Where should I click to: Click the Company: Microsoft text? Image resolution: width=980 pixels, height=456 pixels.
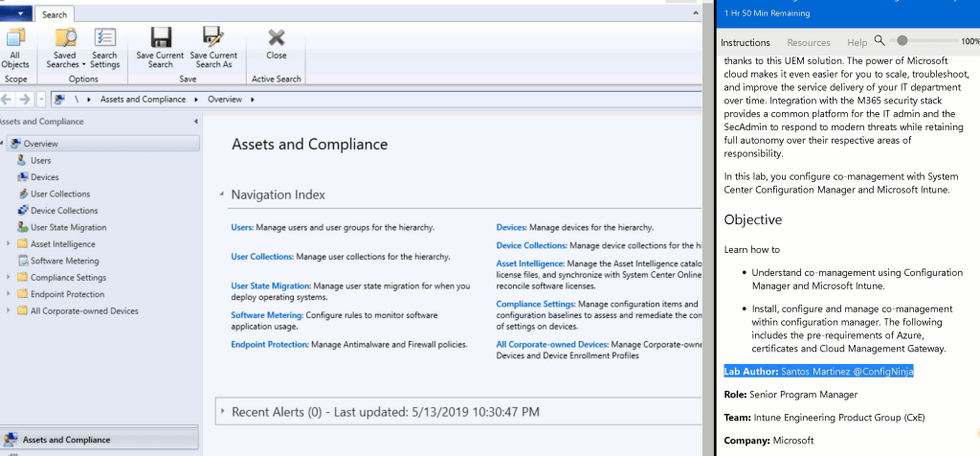click(x=768, y=441)
